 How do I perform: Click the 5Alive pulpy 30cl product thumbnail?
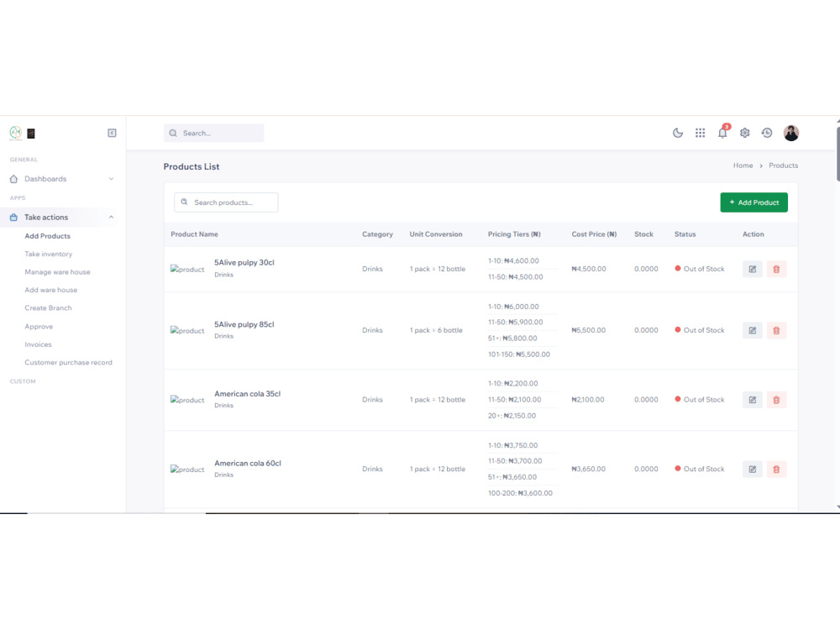[187, 269]
